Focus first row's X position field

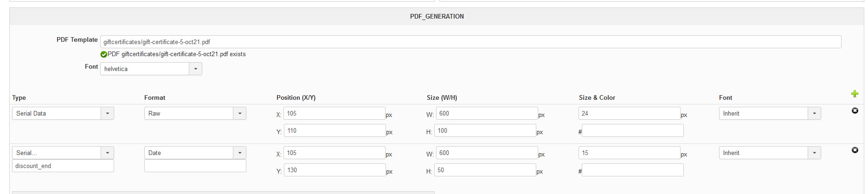coord(334,113)
